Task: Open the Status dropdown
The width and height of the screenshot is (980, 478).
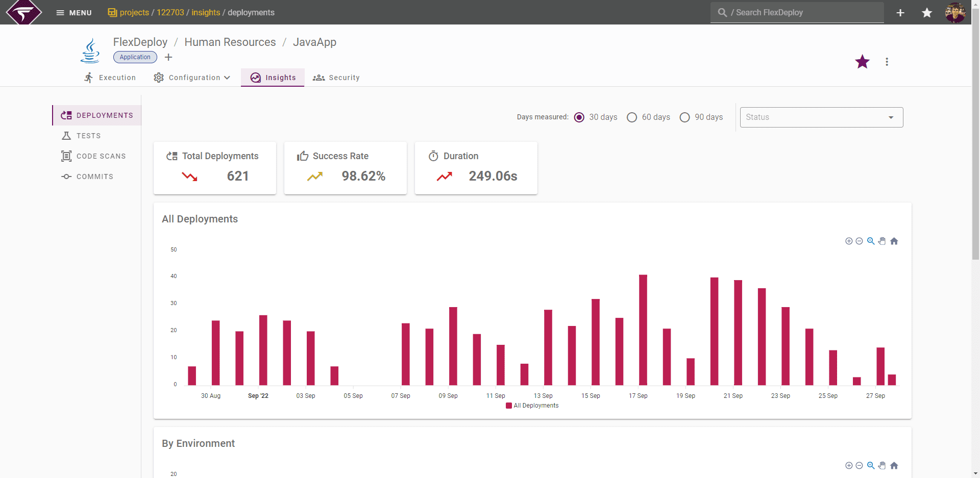Action: (821, 117)
